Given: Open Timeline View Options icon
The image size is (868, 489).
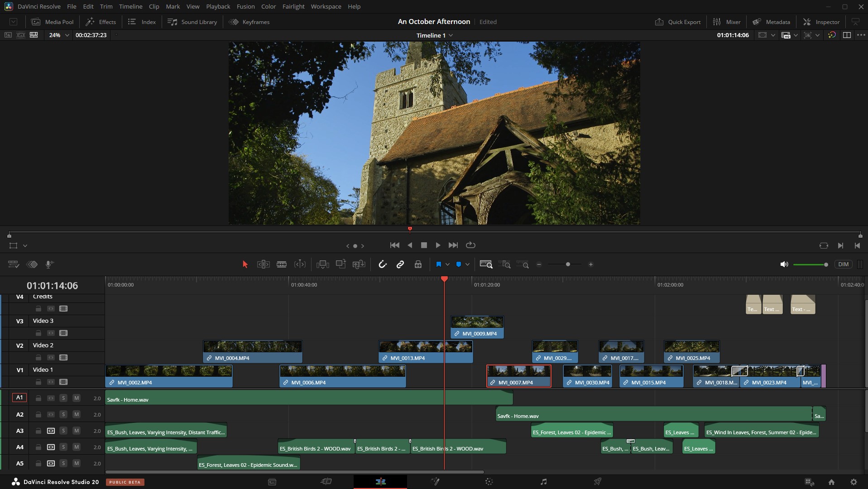Looking at the screenshot, I should click(x=14, y=264).
